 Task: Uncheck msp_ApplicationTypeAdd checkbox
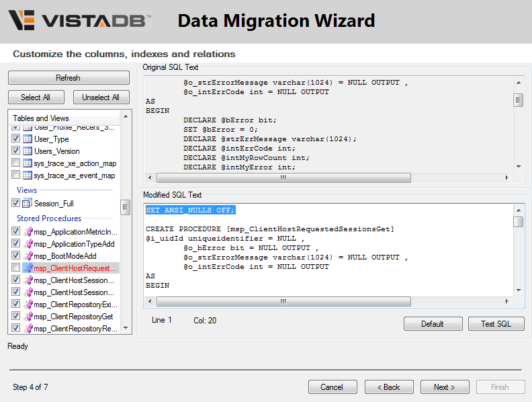(15, 243)
